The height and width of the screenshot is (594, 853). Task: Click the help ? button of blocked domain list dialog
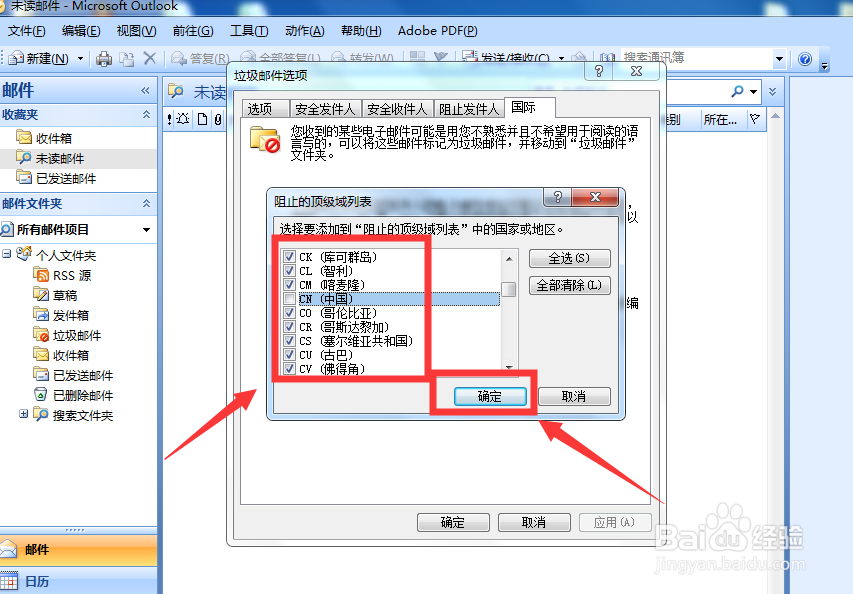558,197
